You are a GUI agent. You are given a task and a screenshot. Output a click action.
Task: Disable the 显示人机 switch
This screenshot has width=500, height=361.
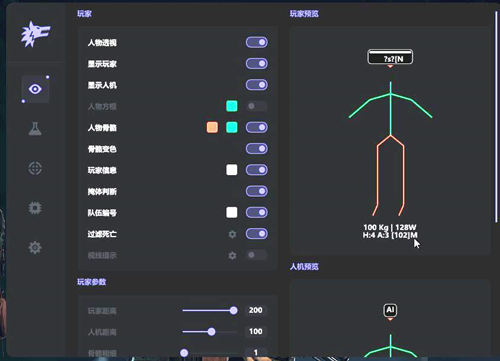(x=257, y=85)
